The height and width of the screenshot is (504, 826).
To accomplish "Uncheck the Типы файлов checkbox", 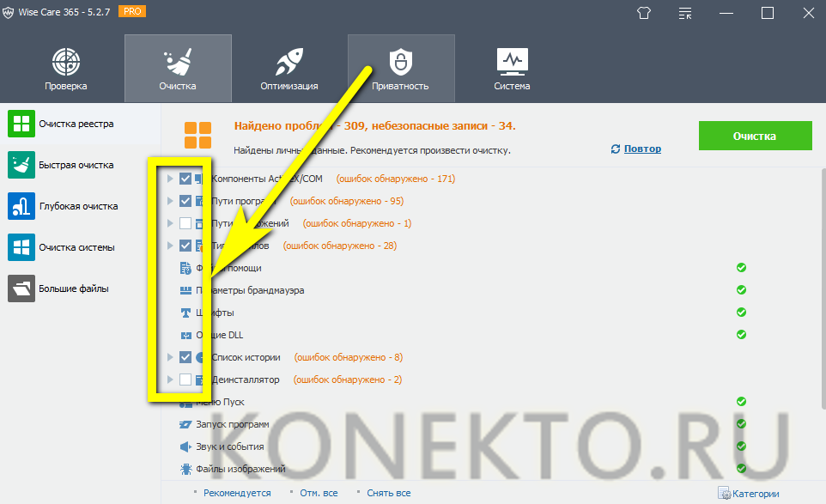I will pos(185,246).
